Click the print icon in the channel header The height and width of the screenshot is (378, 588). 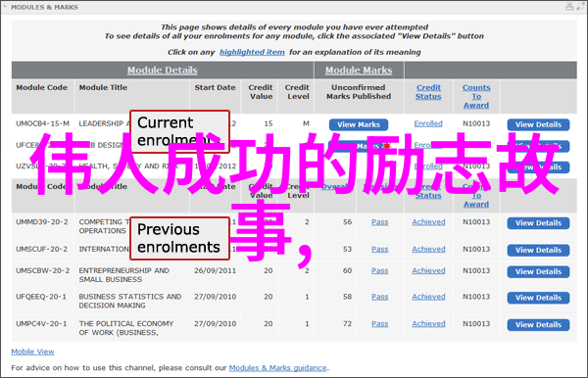[x=569, y=7]
